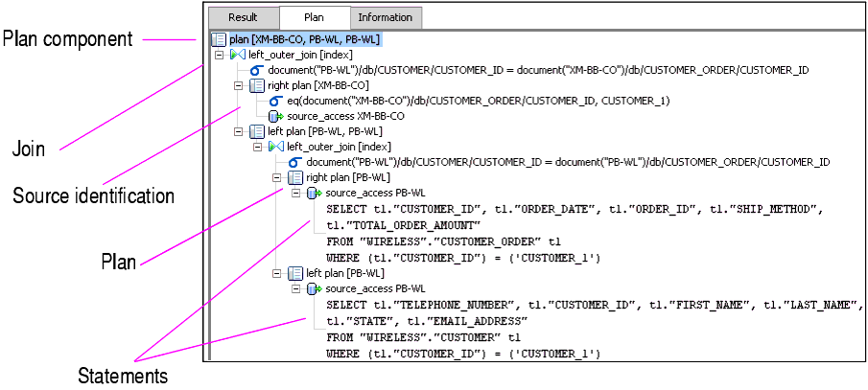868x390 pixels.
Task: Collapse the left plan [PB-WL] node
Action: pos(276,273)
